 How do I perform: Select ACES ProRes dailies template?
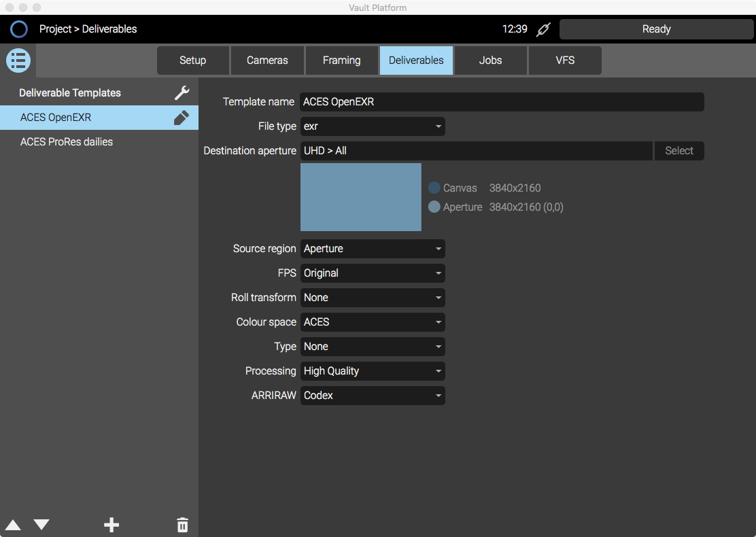coord(67,142)
